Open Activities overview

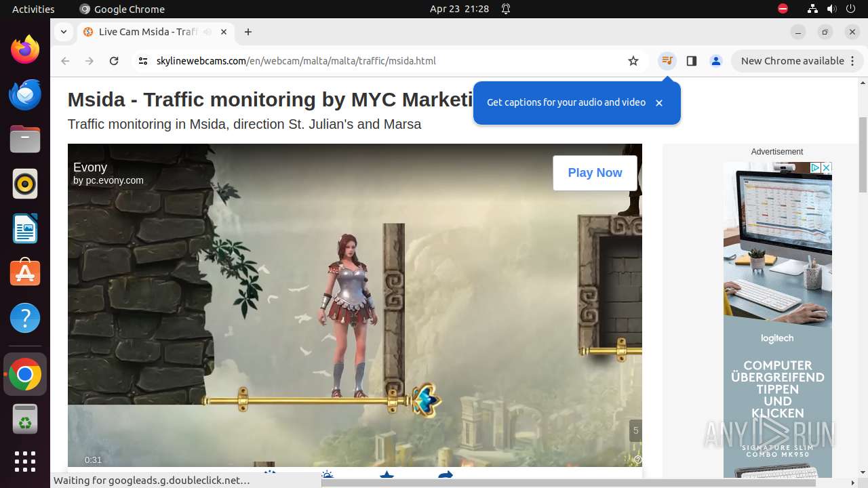pos(33,9)
